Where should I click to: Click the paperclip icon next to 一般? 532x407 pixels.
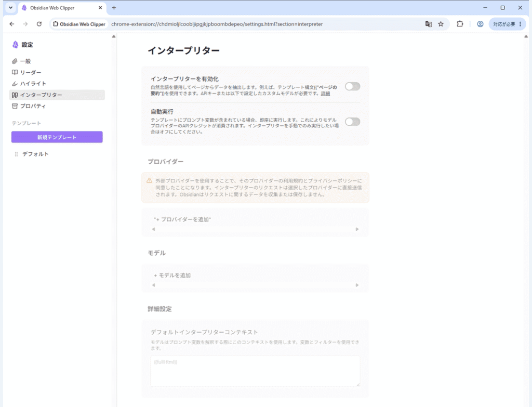pos(15,61)
